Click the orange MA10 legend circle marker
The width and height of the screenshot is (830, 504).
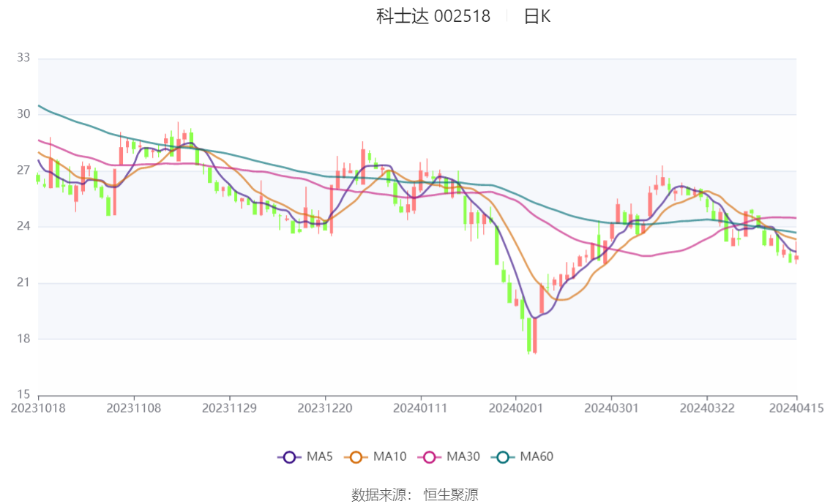tap(356, 457)
